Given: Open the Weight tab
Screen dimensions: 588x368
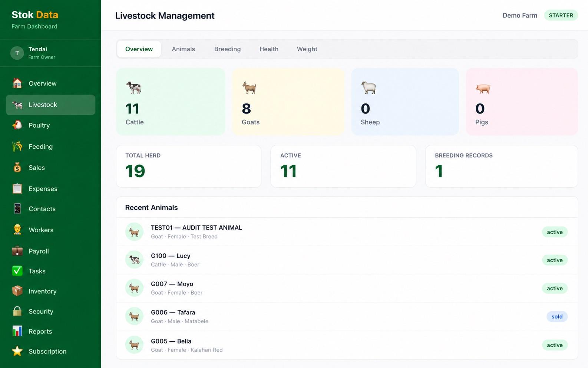Looking at the screenshot, I should [x=307, y=49].
